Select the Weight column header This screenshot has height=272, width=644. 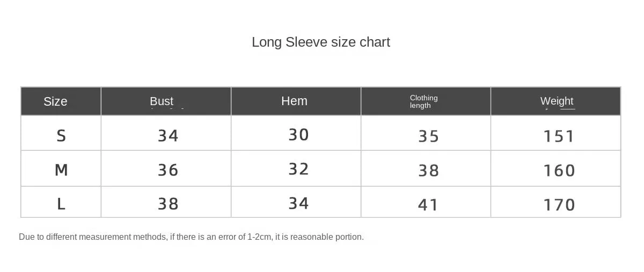[x=557, y=101]
